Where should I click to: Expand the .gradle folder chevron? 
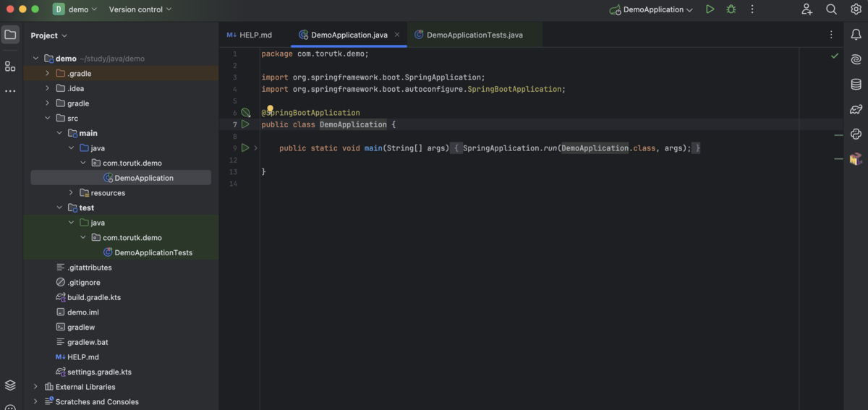pyautogui.click(x=48, y=74)
